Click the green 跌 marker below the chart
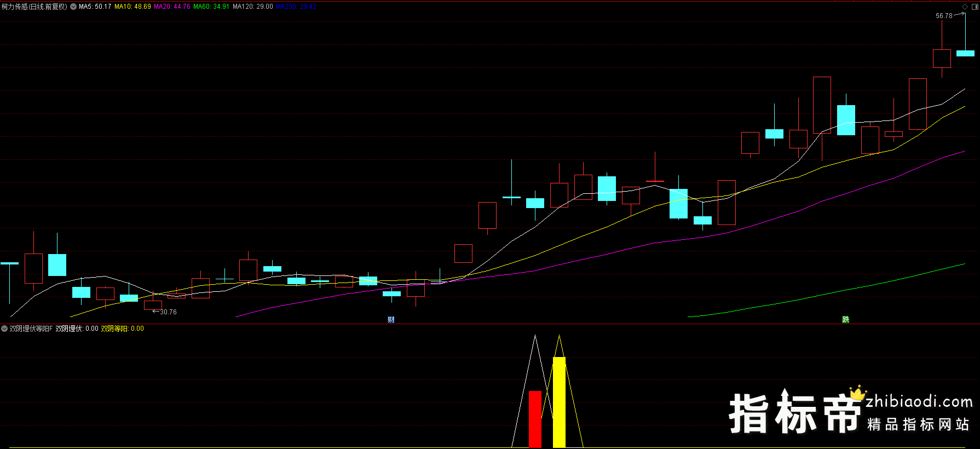Image resolution: width=980 pixels, height=449 pixels. pos(845,320)
